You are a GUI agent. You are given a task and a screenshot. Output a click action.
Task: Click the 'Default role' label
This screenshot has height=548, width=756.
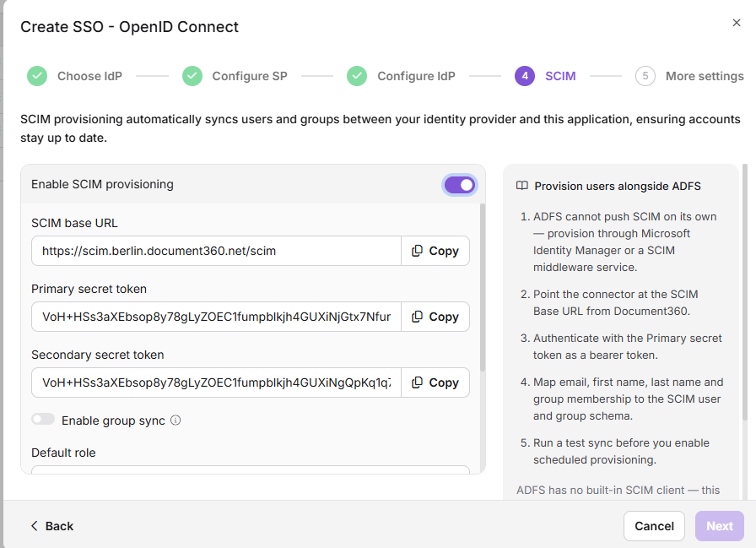pos(63,453)
